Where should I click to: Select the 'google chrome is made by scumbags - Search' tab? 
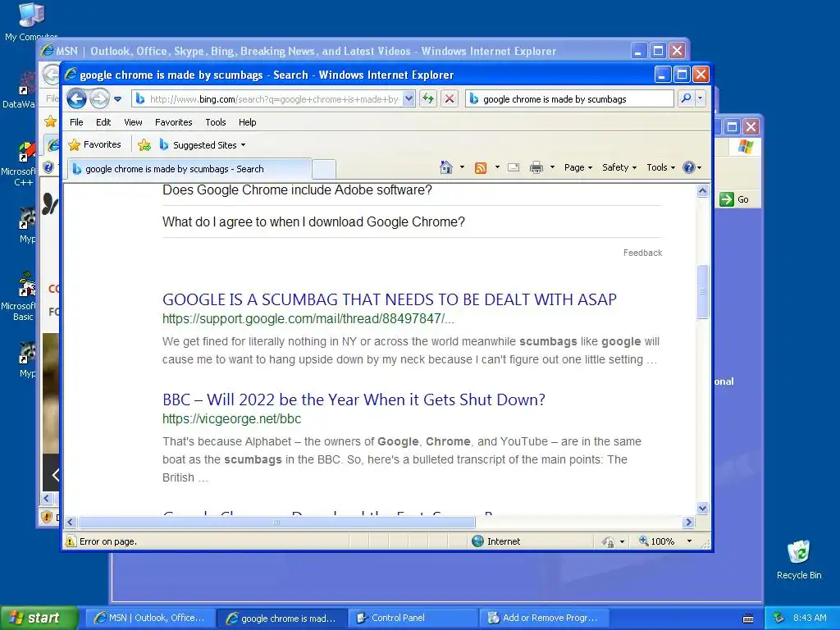[189, 169]
